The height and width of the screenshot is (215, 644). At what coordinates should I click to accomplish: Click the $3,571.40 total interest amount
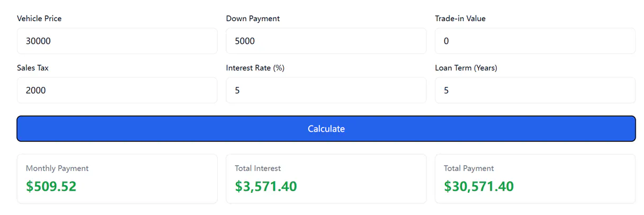266,186
